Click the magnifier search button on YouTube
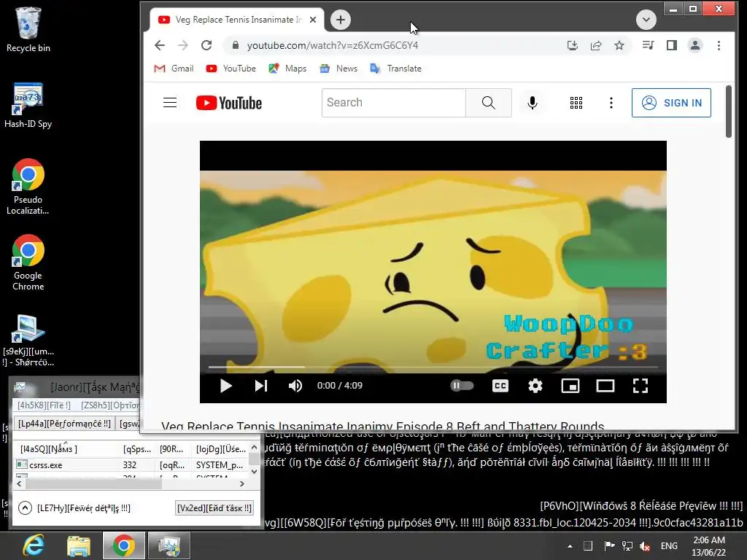 point(488,103)
